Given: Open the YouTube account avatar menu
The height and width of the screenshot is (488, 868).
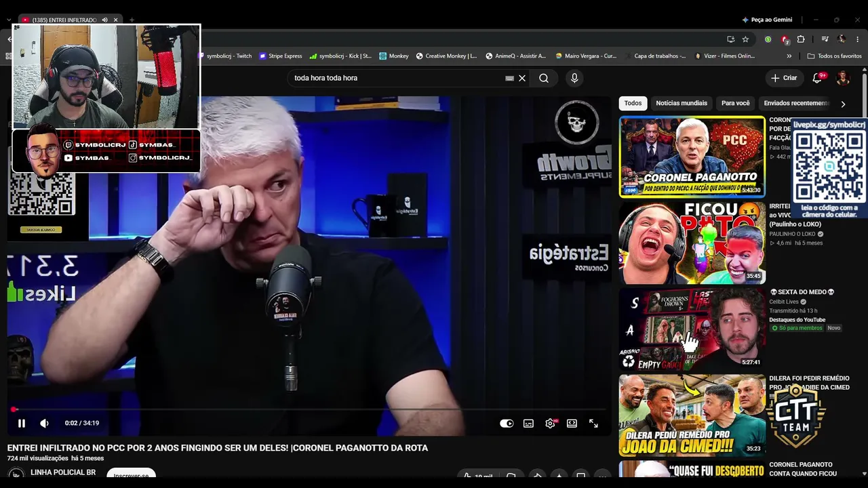Looking at the screenshot, I should tap(843, 78).
